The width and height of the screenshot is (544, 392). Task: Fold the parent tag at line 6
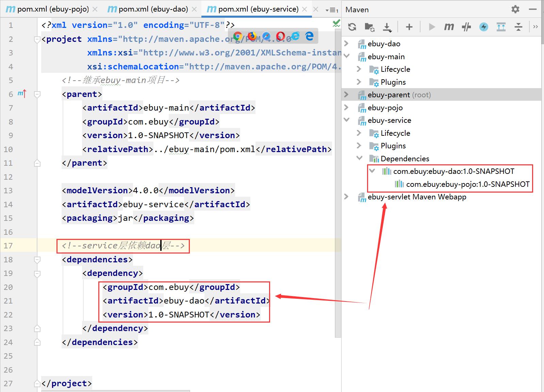click(37, 94)
